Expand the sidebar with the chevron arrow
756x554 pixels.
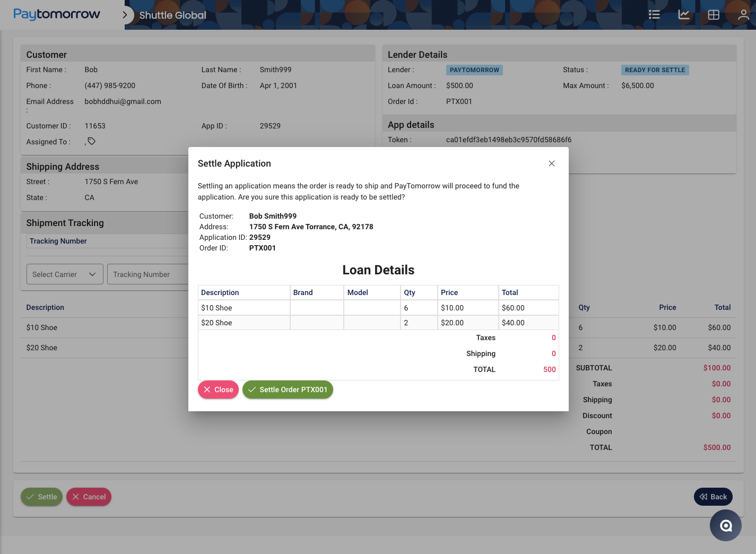click(125, 15)
